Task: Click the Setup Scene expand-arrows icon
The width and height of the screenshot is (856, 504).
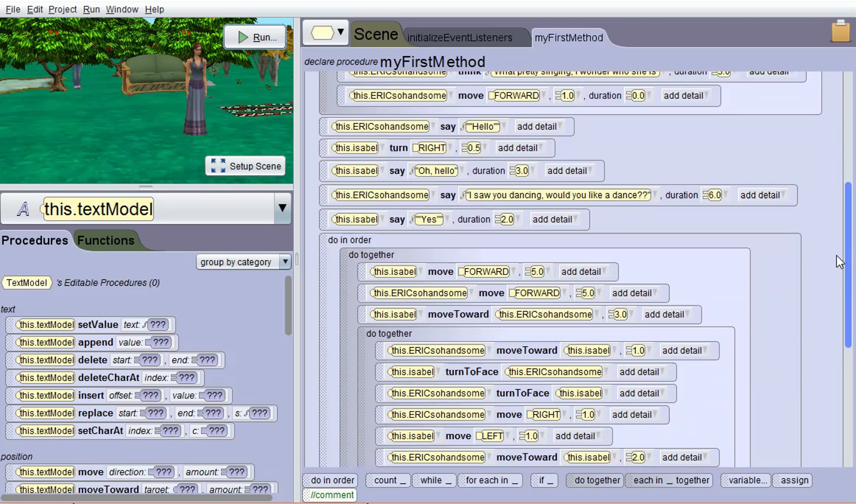Action: click(x=218, y=166)
